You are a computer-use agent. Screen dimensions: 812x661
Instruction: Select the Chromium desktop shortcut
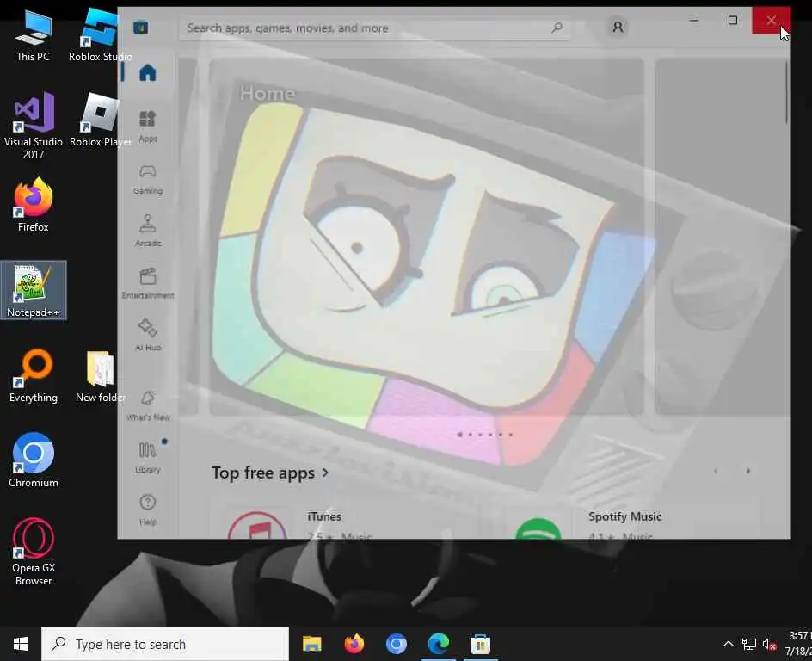point(34,461)
